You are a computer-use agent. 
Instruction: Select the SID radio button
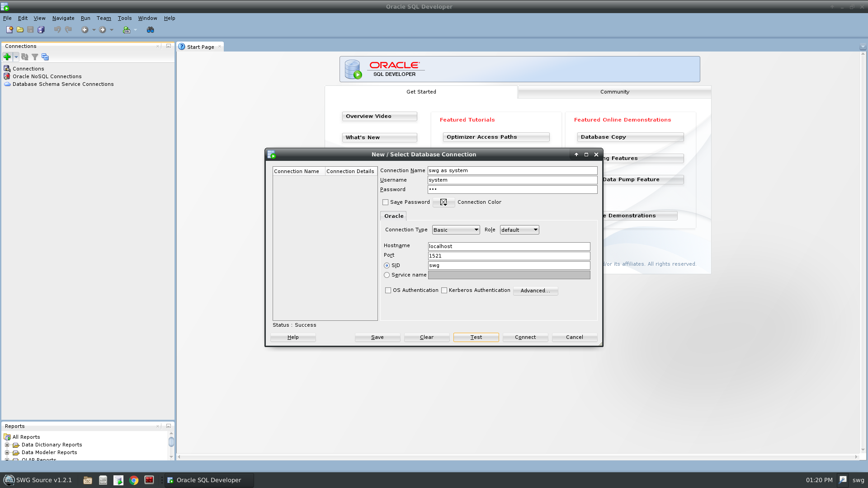coord(387,266)
